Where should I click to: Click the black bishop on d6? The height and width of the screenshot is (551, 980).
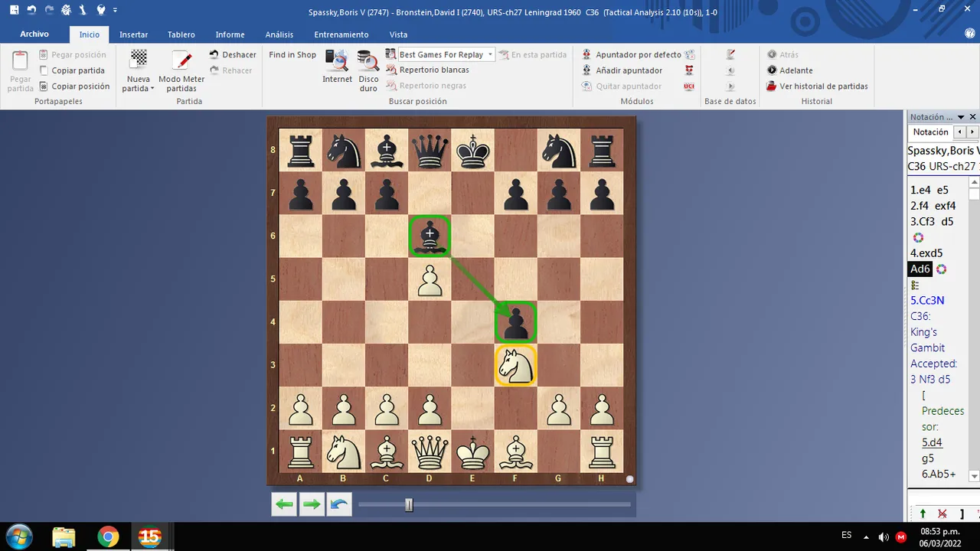[430, 236]
